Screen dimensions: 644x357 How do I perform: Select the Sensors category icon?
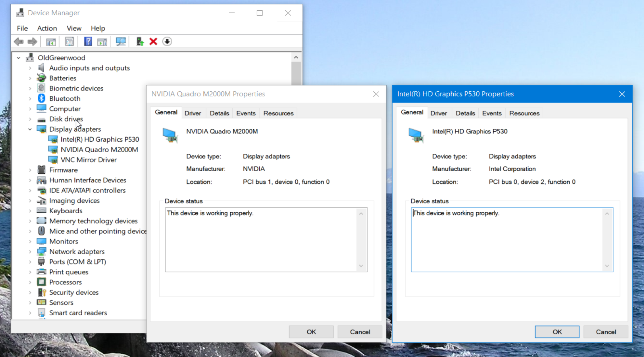point(41,303)
